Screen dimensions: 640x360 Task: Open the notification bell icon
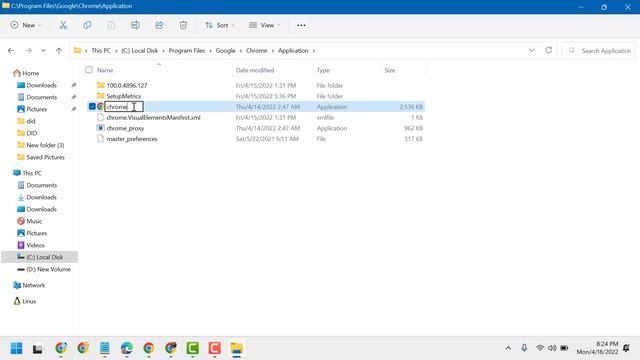coord(626,348)
